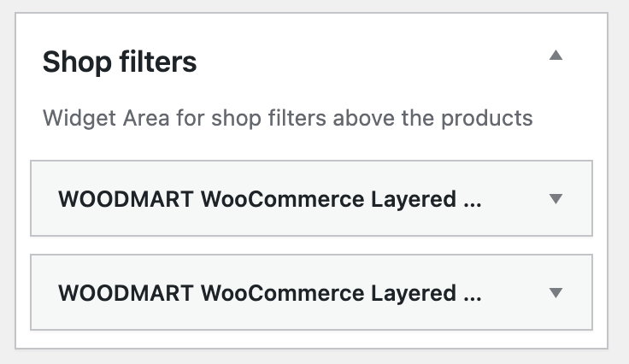Viewport: 629px width, 364px height.
Task: Select the widget area description text
Action: [x=288, y=118]
